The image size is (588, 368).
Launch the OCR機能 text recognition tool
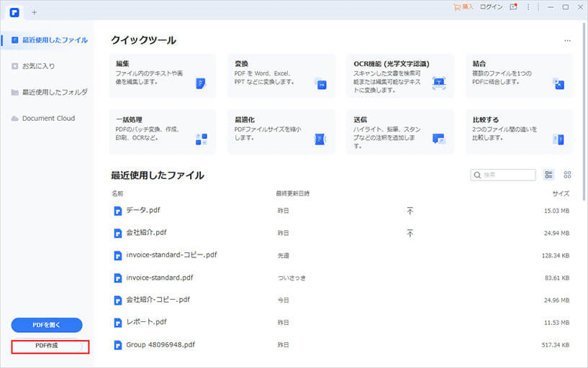coord(399,75)
